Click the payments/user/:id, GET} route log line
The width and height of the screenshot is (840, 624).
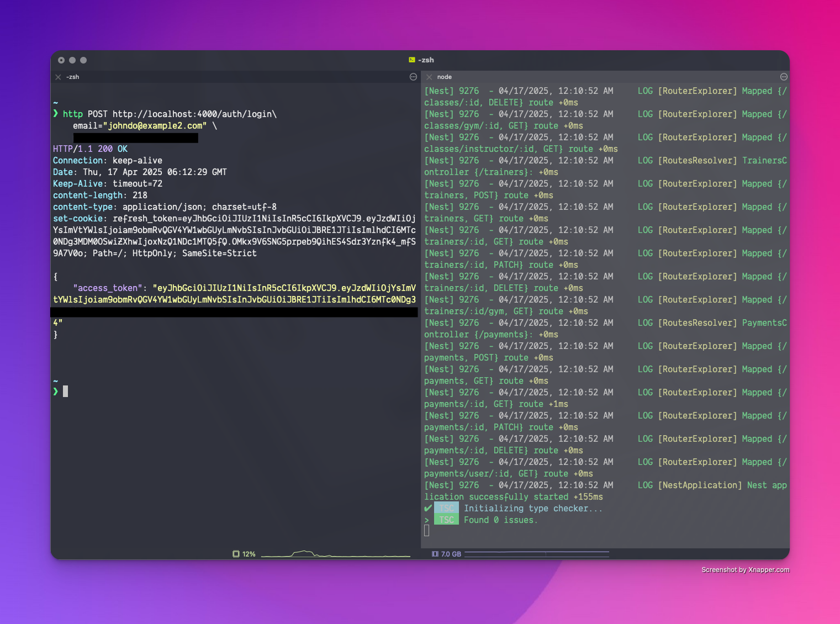tap(509, 473)
